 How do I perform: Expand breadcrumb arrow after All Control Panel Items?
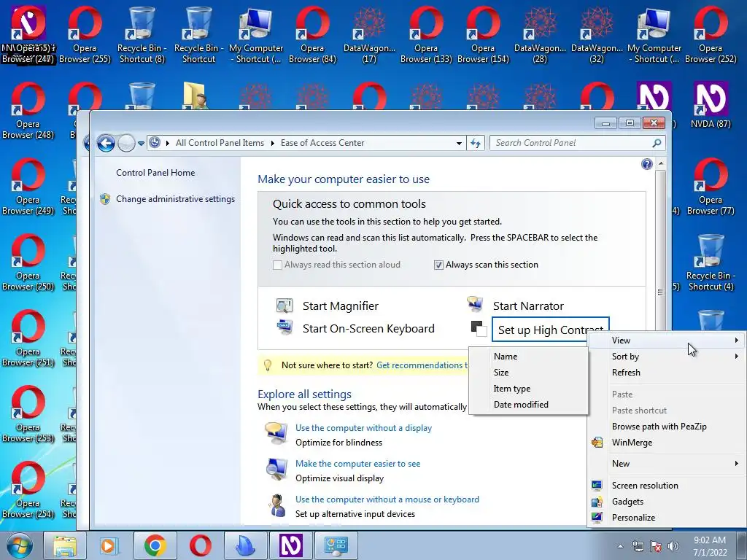[273, 143]
